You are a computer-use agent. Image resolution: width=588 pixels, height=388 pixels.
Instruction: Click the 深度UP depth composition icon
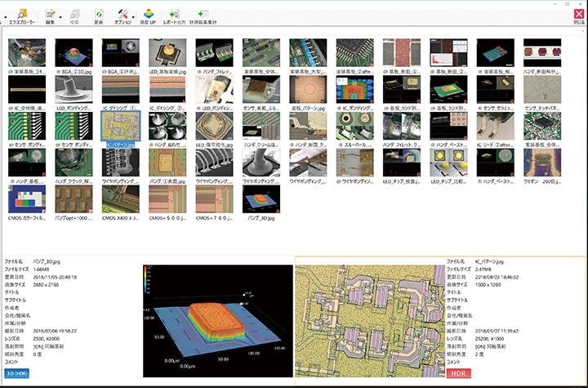148,14
